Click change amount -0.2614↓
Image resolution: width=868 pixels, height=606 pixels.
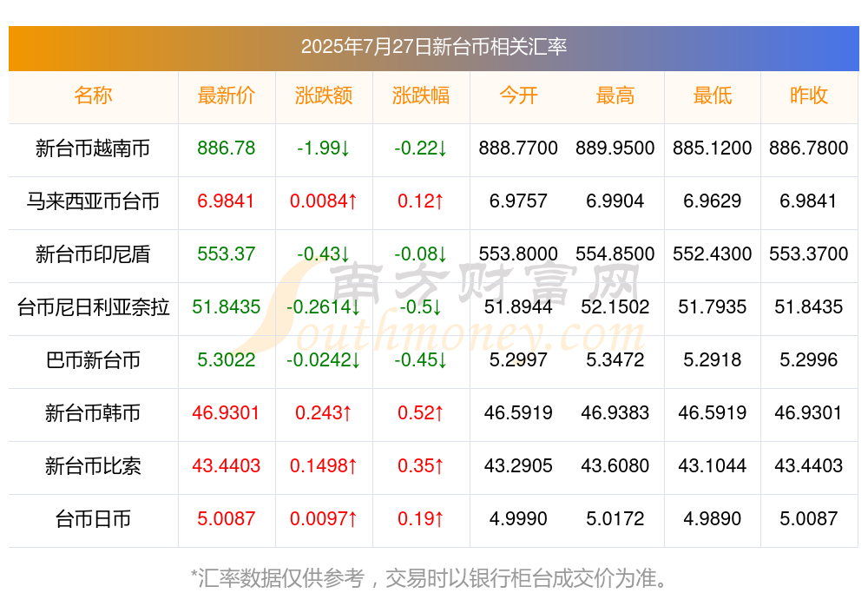tap(323, 306)
